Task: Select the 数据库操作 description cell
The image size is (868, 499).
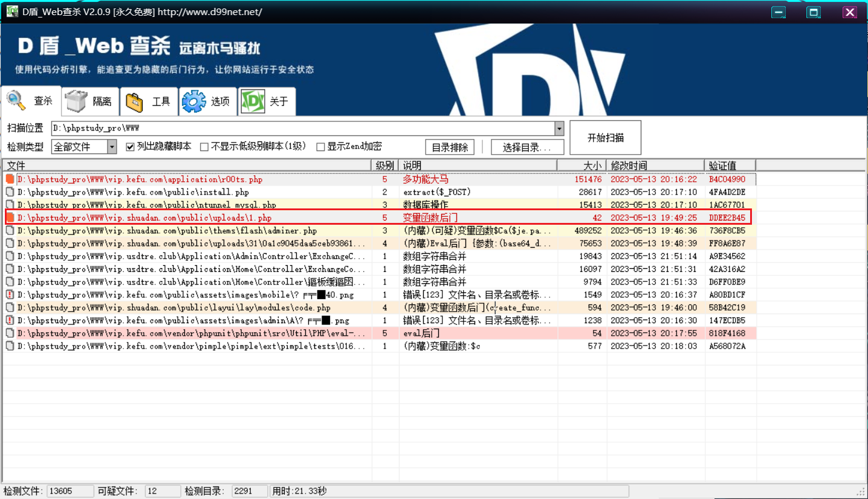Action: pos(426,205)
